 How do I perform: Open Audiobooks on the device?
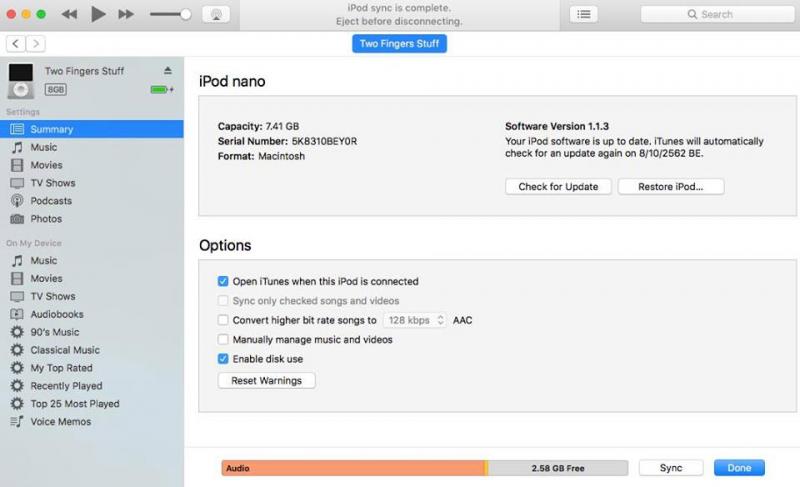(x=92, y=314)
